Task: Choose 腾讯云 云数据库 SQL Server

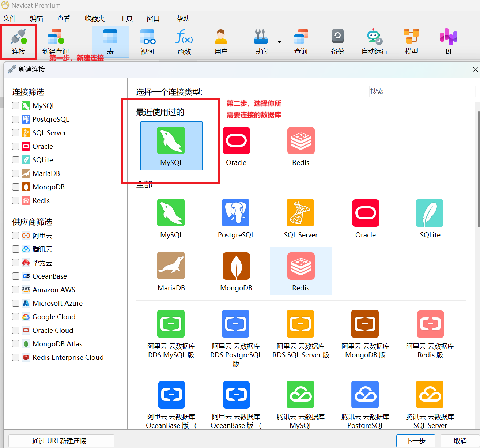Action: 430,404
